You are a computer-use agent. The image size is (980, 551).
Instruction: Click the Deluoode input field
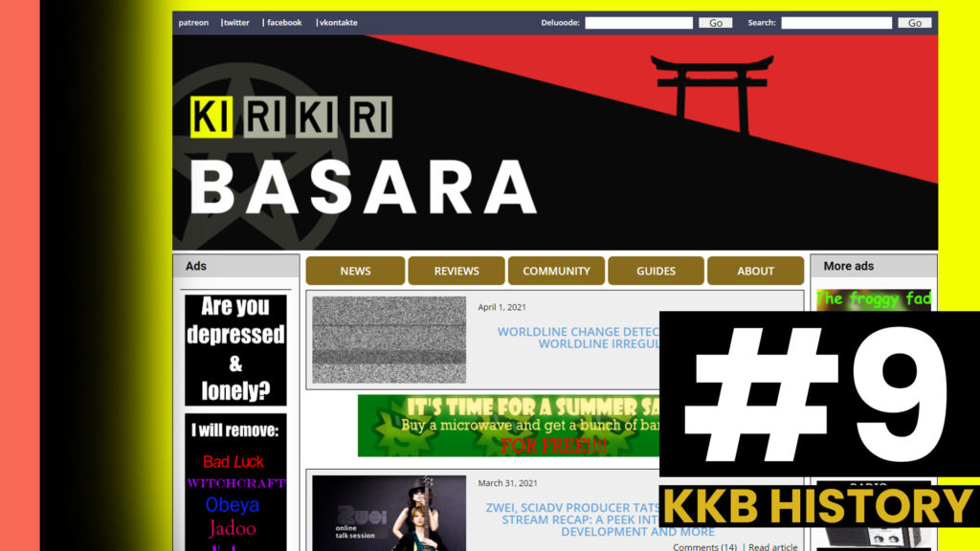coord(638,22)
